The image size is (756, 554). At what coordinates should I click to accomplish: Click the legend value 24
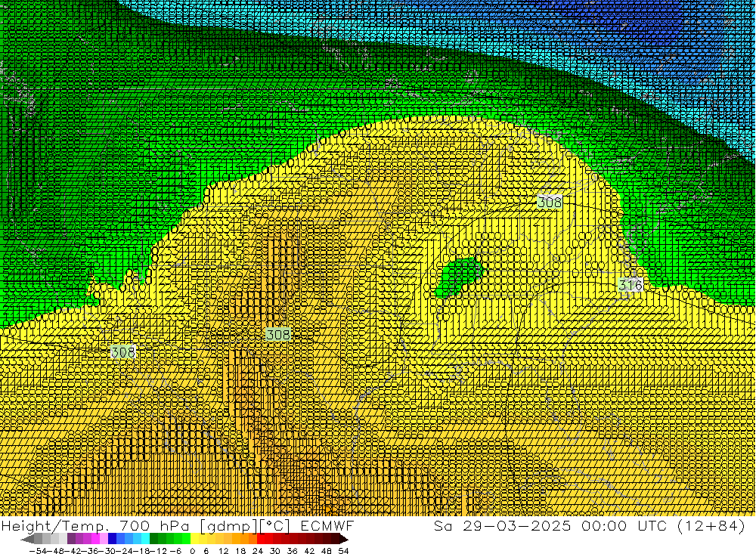pos(258,551)
